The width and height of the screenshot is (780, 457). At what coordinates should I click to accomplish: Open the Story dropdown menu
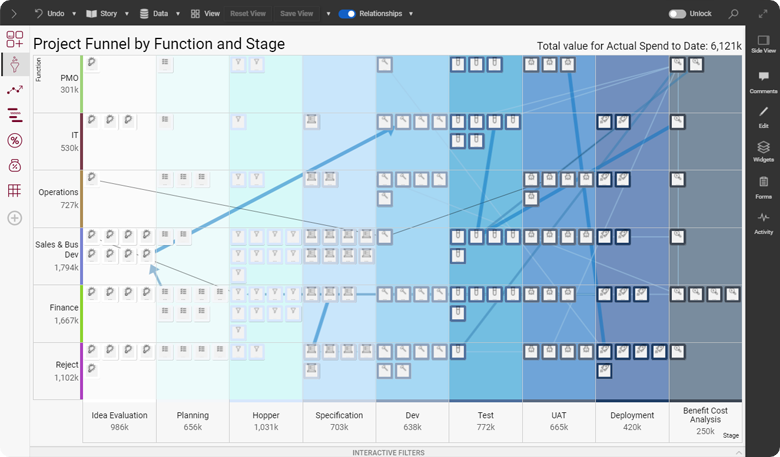coord(128,14)
